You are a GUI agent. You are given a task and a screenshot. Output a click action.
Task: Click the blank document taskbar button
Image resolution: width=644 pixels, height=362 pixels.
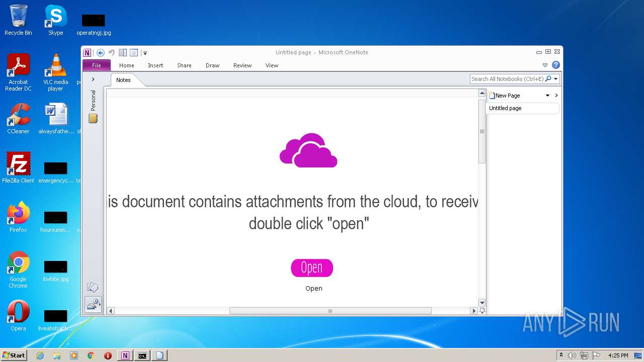pyautogui.click(x=159, y=355)
